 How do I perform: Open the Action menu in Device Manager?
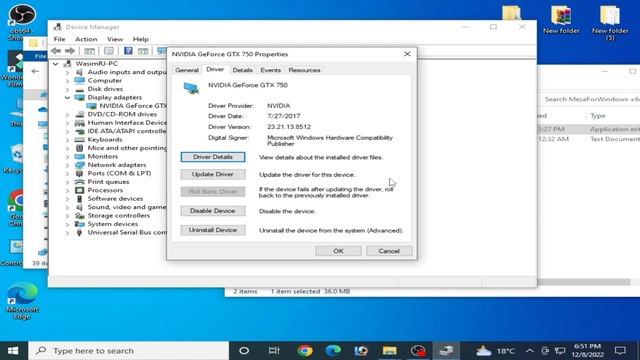86,39
